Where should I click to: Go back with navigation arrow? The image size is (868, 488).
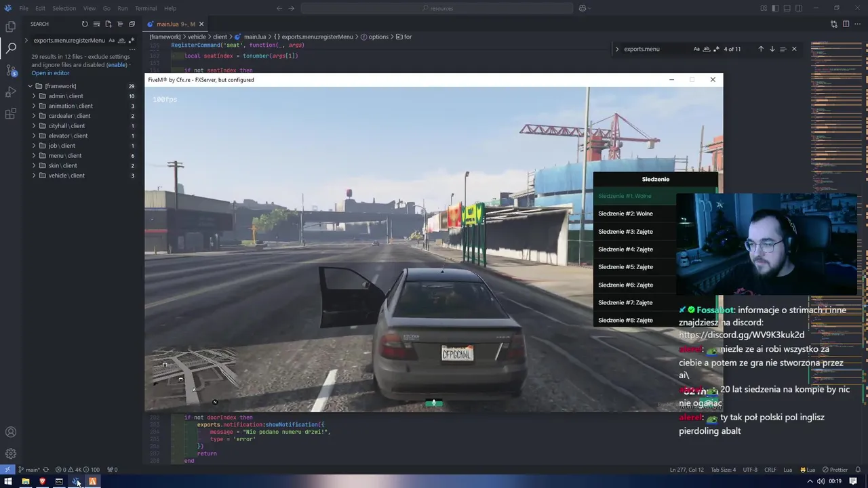tap(279, 8)
